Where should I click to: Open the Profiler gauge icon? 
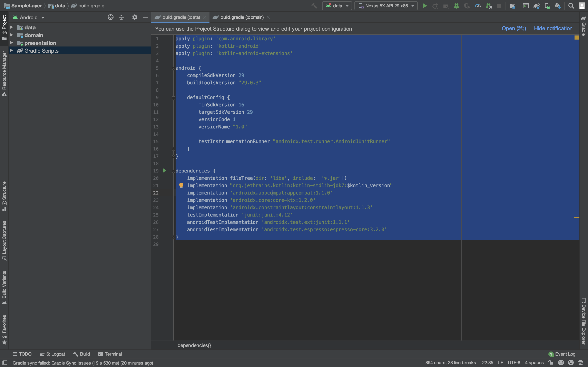[x=478, y=6]
